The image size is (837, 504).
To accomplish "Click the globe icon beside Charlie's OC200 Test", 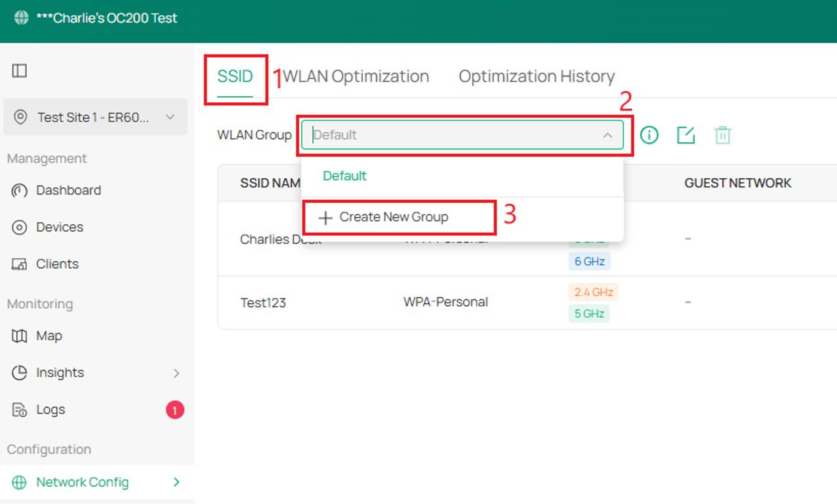I will tap(22, 18).
